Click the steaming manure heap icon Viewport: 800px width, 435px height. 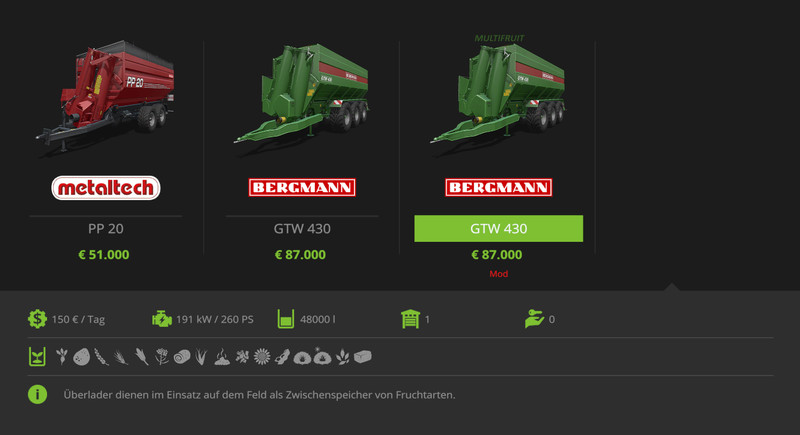(222, 357)
